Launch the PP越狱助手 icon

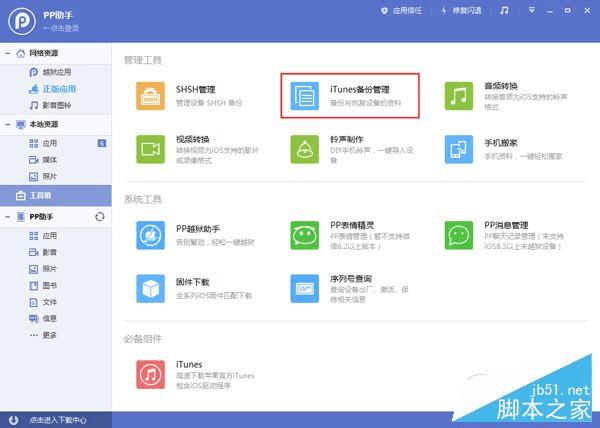point(150,235)
